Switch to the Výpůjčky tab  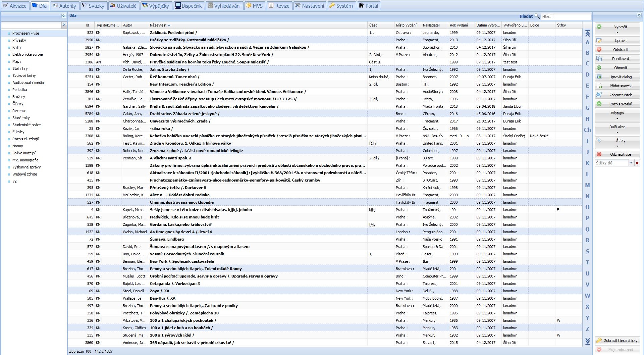(156, 6)
